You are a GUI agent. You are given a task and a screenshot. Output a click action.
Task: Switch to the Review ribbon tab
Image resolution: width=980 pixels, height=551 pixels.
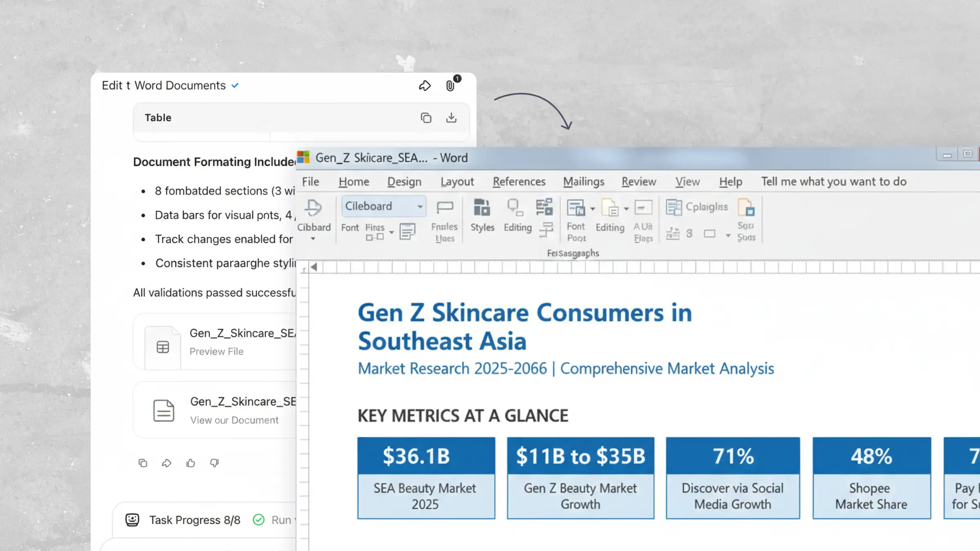pos(639,182)
